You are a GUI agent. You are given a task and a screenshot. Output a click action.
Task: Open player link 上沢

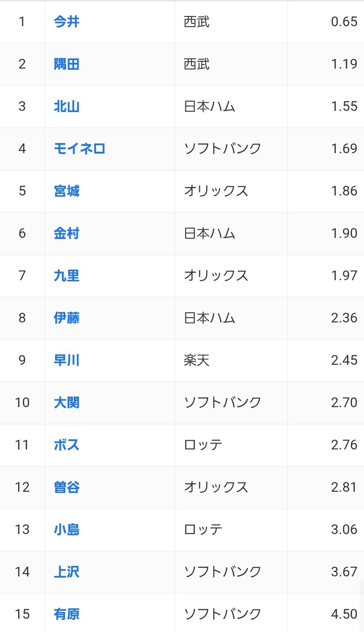(x=67, y=572)
